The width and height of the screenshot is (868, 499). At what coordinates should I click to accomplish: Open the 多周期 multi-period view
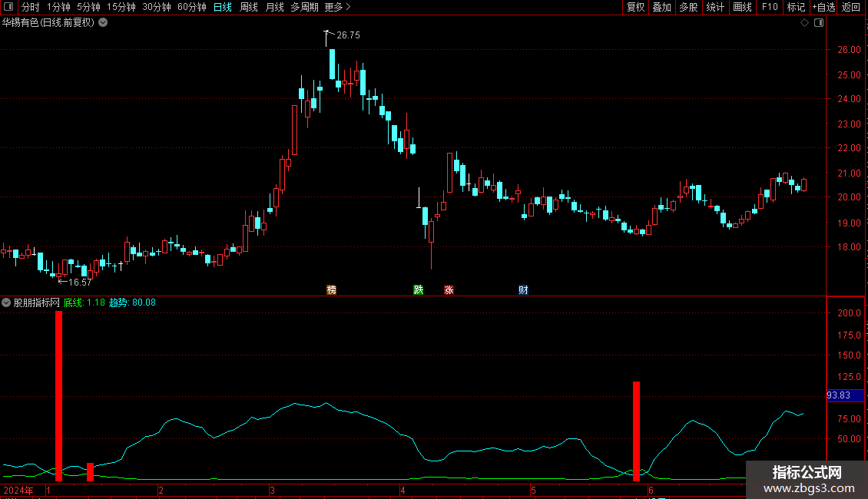[304, 7]
